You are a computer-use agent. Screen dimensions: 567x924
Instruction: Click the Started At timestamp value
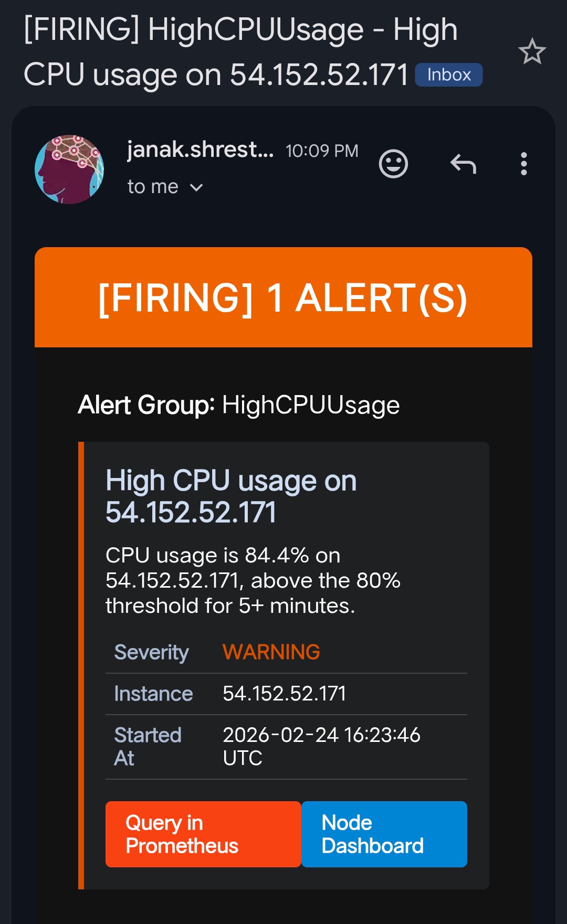[x=322, y=746]
